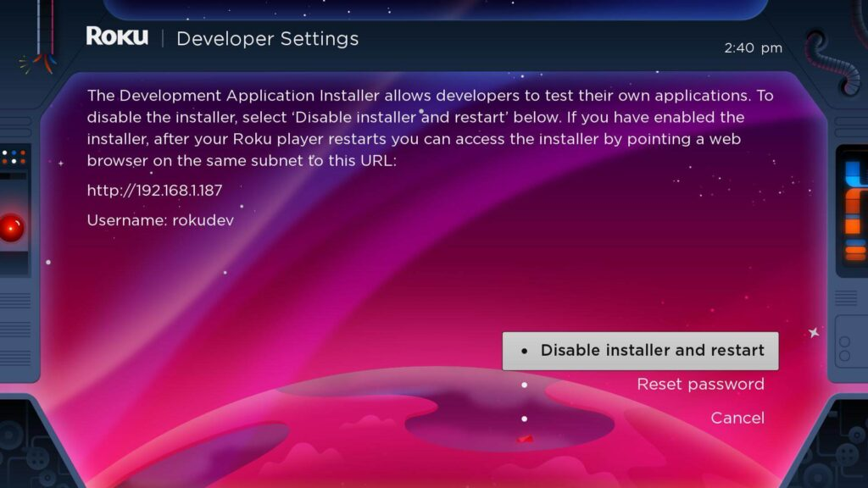Select the bullet beside Reset password
Viewport: 868px width, 488px height.
click(x=526, y=384)
